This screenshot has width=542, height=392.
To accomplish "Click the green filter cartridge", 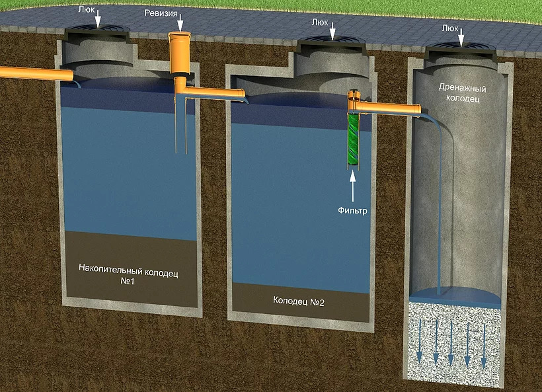I will 353,139.
